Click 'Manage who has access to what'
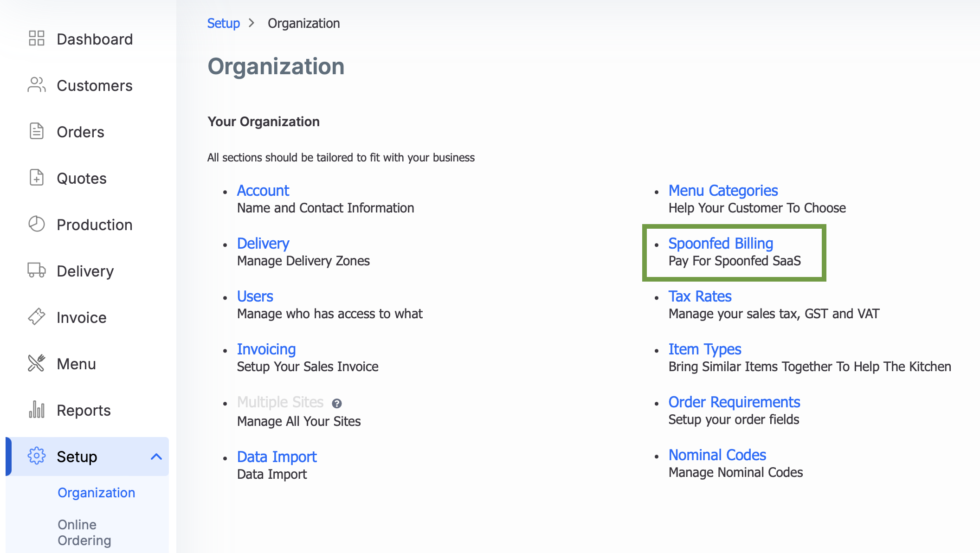The height and width of the screenshot is (553, 980). pos(330,314)
